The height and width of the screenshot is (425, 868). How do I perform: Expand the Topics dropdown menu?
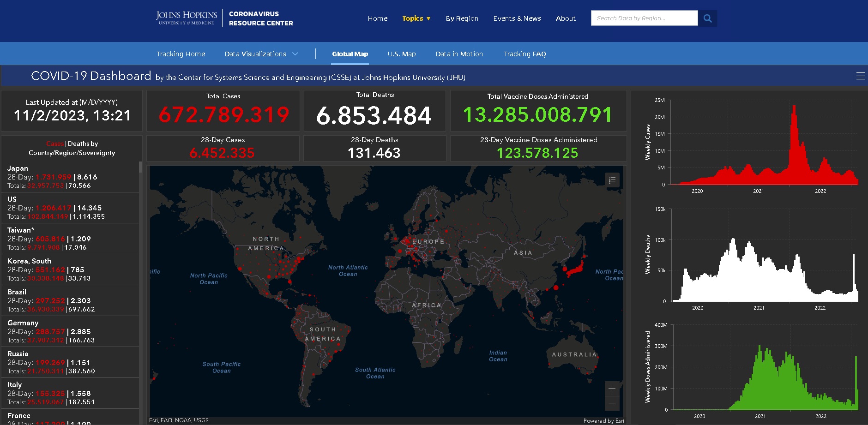[x=416, y=18]
